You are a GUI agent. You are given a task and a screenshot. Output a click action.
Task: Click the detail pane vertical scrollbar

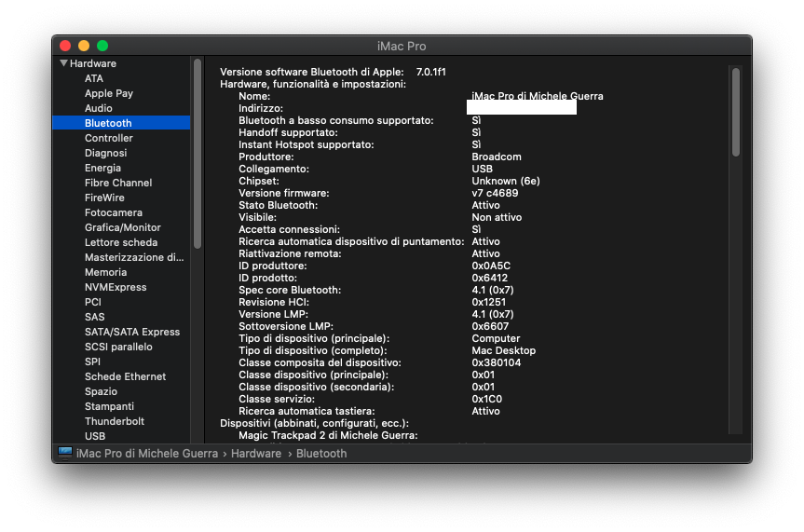736,112
